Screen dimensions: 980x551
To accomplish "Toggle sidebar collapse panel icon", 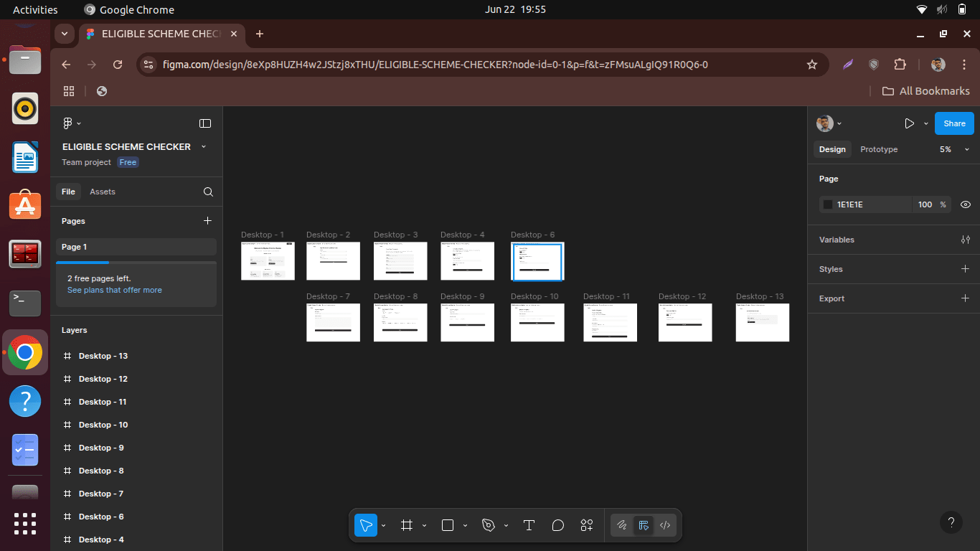I will [x=205, y=123].
